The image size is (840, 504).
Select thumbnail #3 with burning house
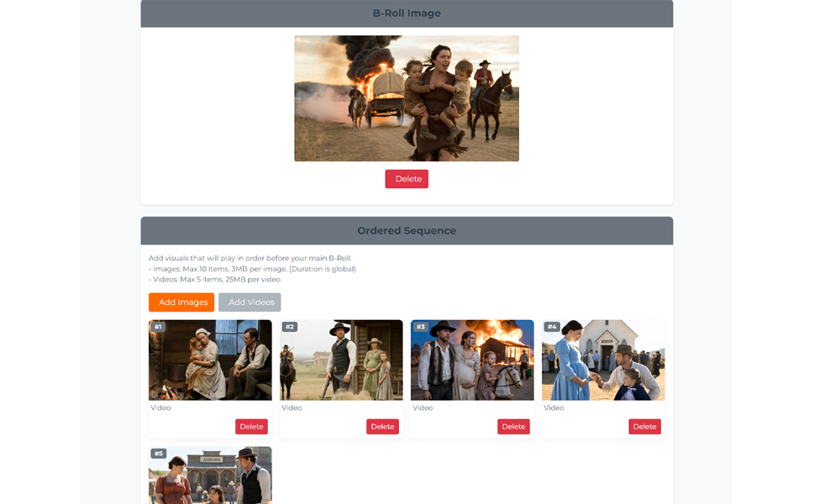(x=472, y=360)
